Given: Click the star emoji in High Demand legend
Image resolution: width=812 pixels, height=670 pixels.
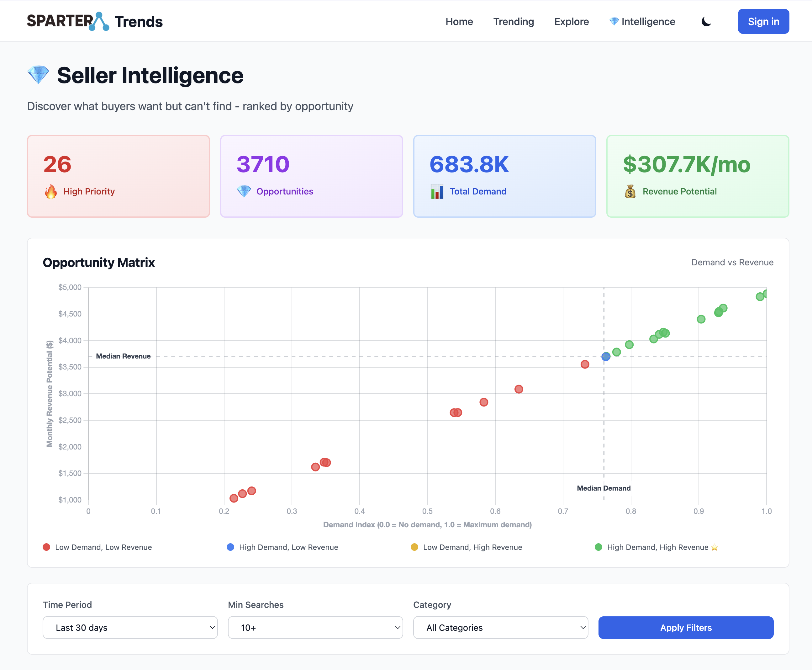Looking at the screenshot, I should pos(715,547).
